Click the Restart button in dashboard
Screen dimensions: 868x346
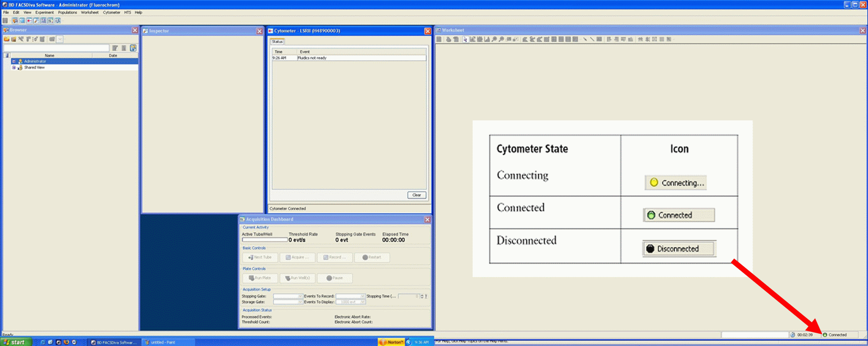tap(372, 257)
